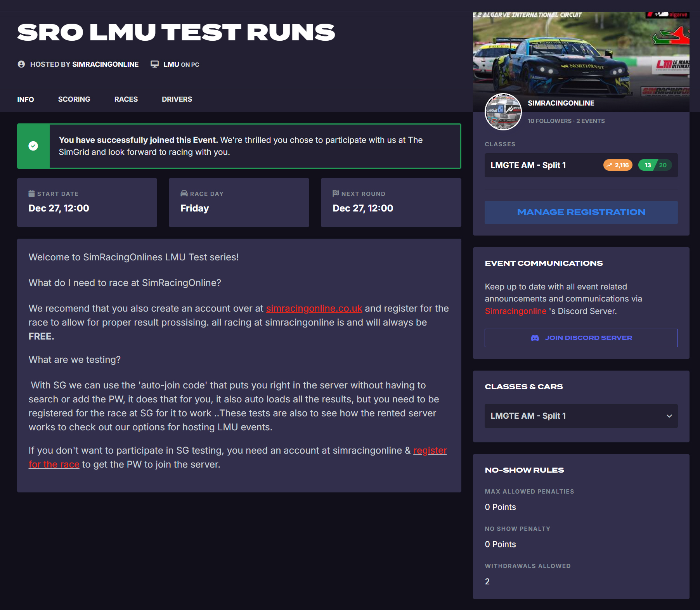The width and height of the screenshot is (700, 610).
Task: Expand the LMGTE AM - Split 1 dropdown
Action: (581, 416)
